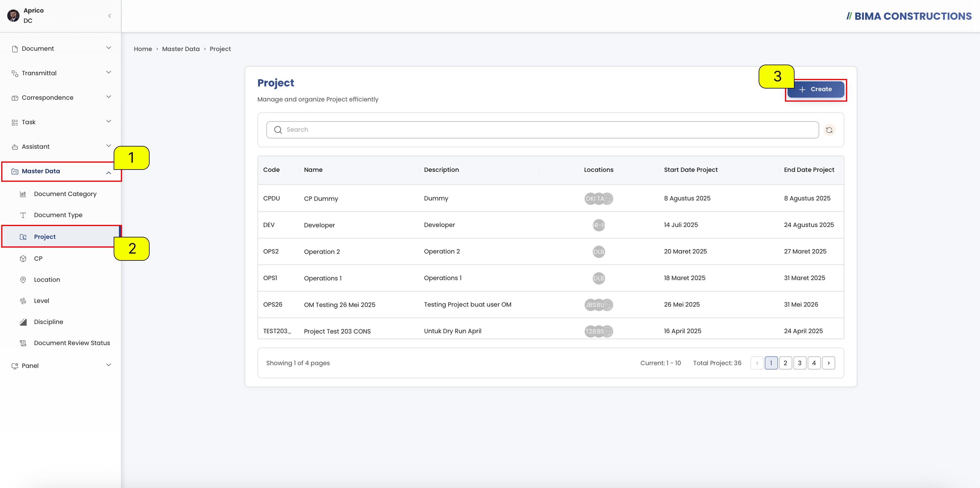This screenshot has height=488, width=980.
Task: Click the Aprico user avatar
Action: coord(13,16)
